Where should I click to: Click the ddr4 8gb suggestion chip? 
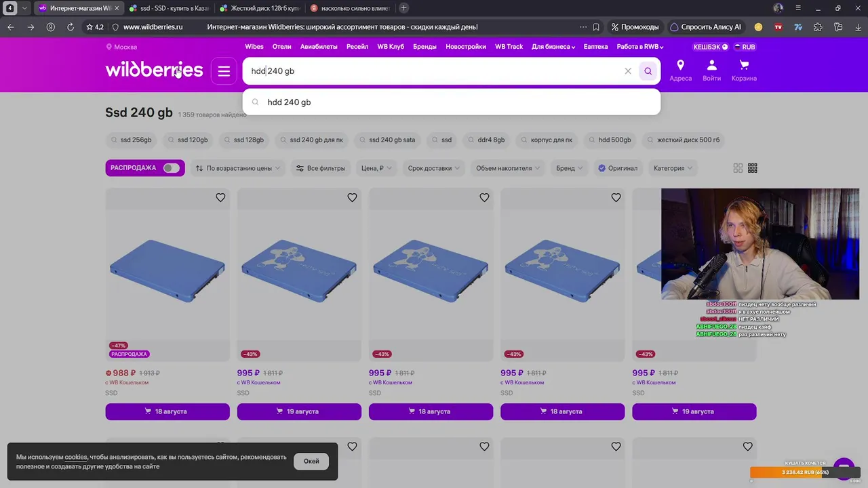tap(486, 140)
